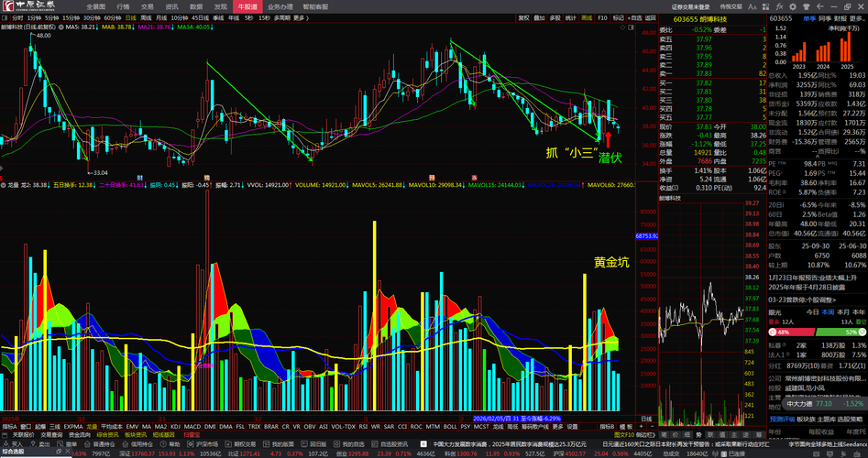The width and height of the screenshot is (868, 458).
Task: Toggle 单季 single-quarter view
Action: 809,18
